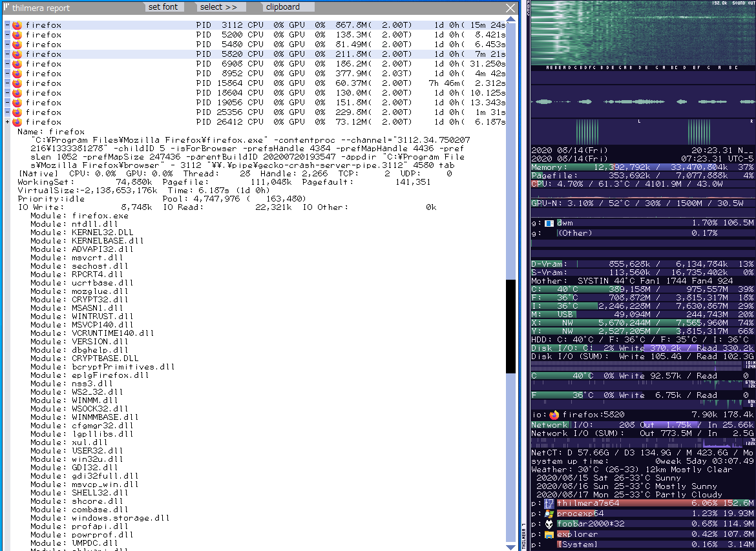
Task: Click the system up time line
Action: point(642,461)
